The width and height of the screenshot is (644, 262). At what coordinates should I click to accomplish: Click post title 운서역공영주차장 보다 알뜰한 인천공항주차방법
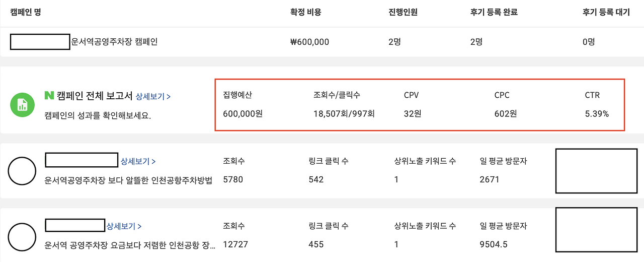(128, 180)
